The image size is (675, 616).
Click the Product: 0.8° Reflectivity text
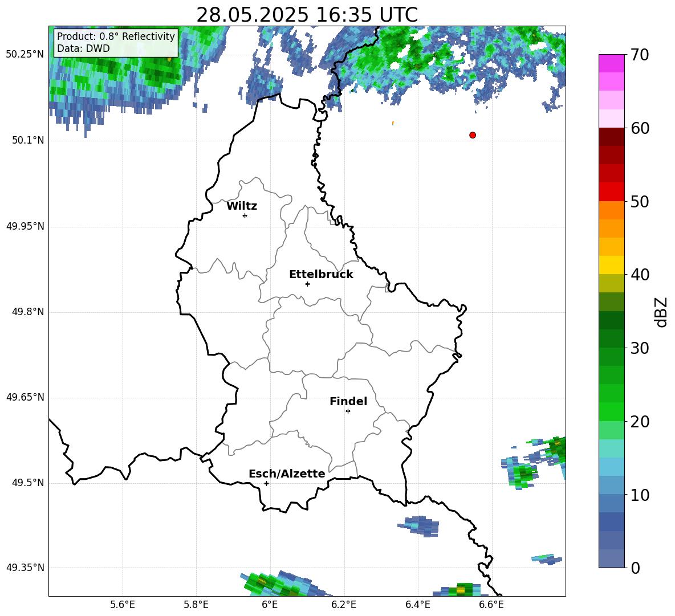coord(116,36)
